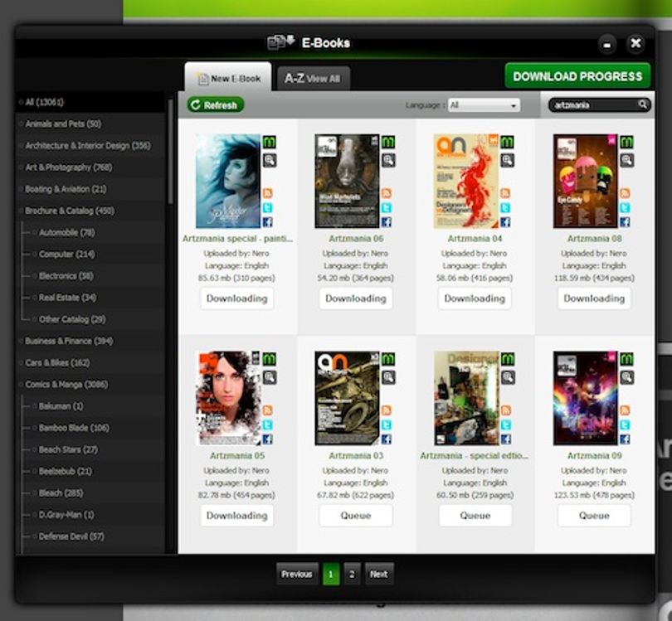Click the magnifier preview icon for Artzmania 06
The height and width of the screenshot is (621, 672).
(388, 161)
